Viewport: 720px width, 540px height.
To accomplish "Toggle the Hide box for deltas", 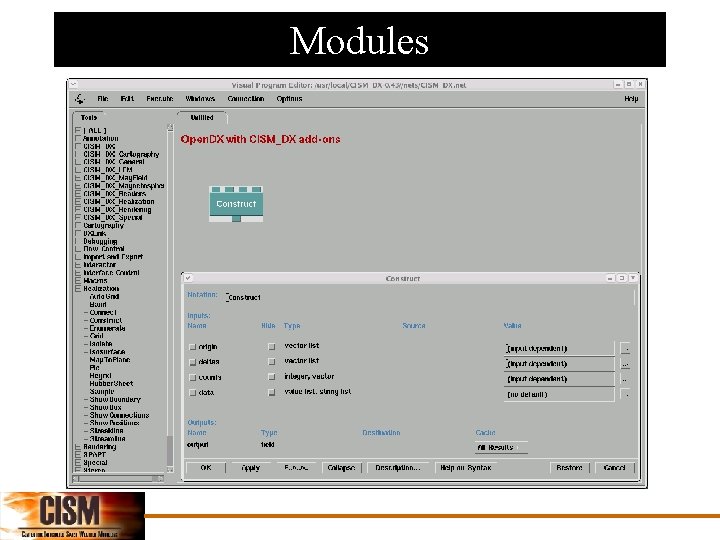I will click(271, 362).
